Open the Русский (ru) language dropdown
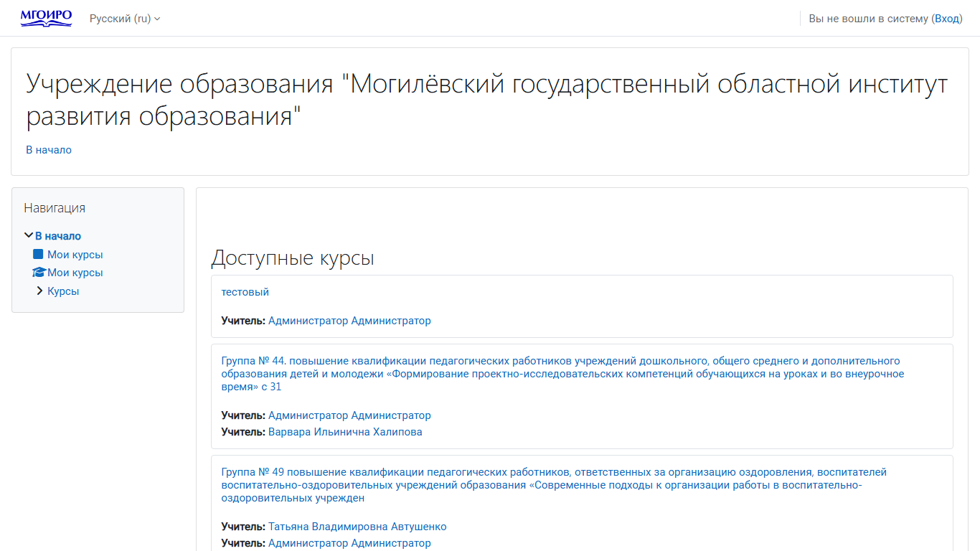The width and height of the screenshot is (980, 551). point(125,19)
